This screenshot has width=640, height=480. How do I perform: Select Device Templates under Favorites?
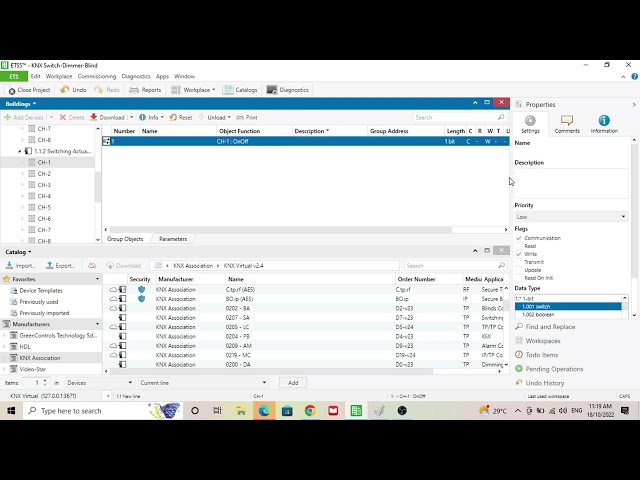tap(41, 291)
